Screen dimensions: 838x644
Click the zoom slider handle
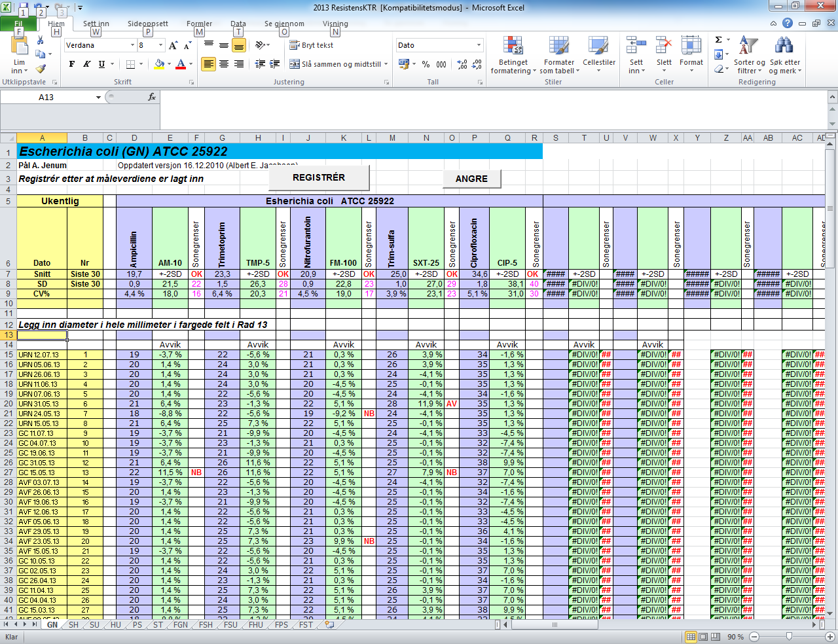(x=789, y=637)
